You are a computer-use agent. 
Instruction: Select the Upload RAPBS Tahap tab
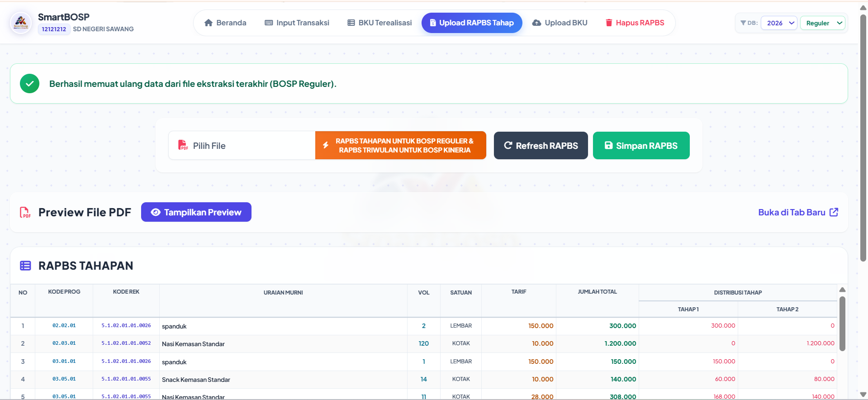[x=472, y=23]
